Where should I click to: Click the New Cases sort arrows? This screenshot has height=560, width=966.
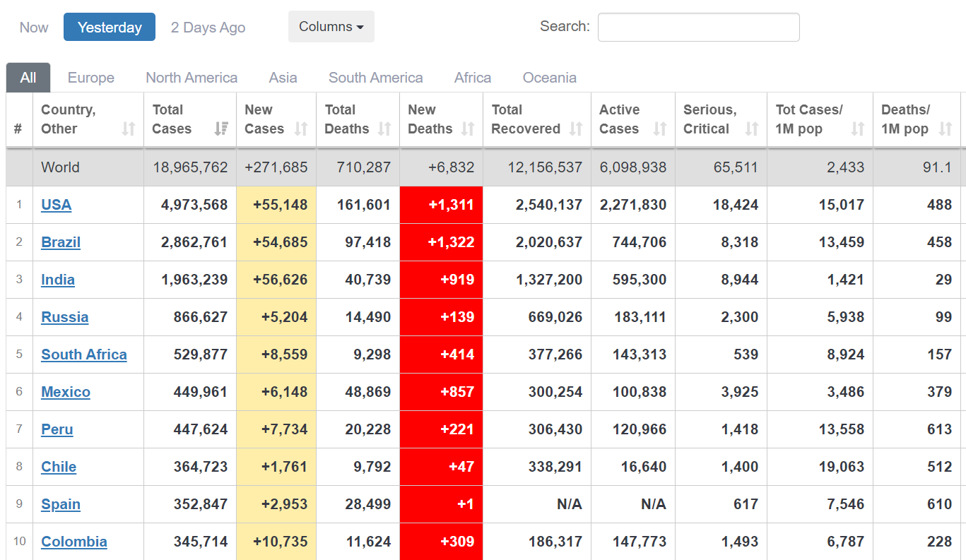click(x=301, y=129)
